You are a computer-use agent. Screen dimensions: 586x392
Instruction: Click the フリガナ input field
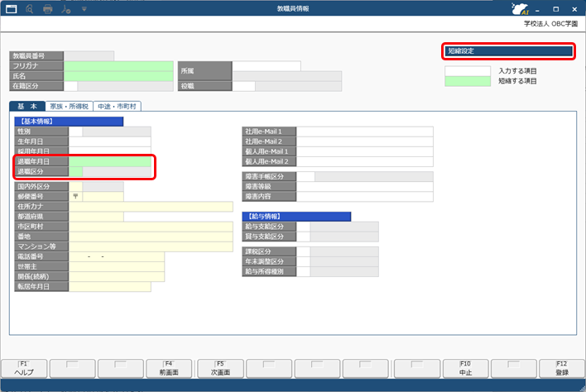118,65
